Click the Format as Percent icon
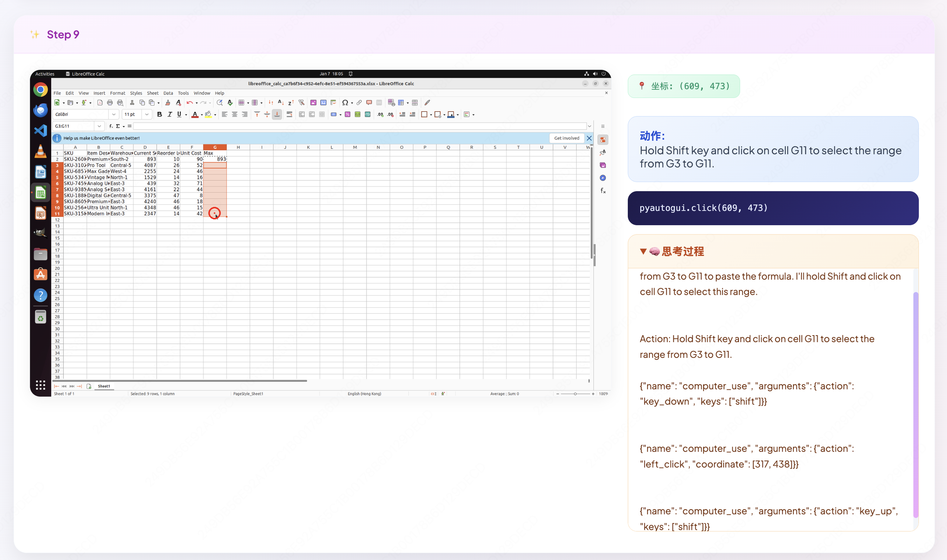The width and height of the screenshot is (947, 560). pyautogui.click(x=347, y=115)
